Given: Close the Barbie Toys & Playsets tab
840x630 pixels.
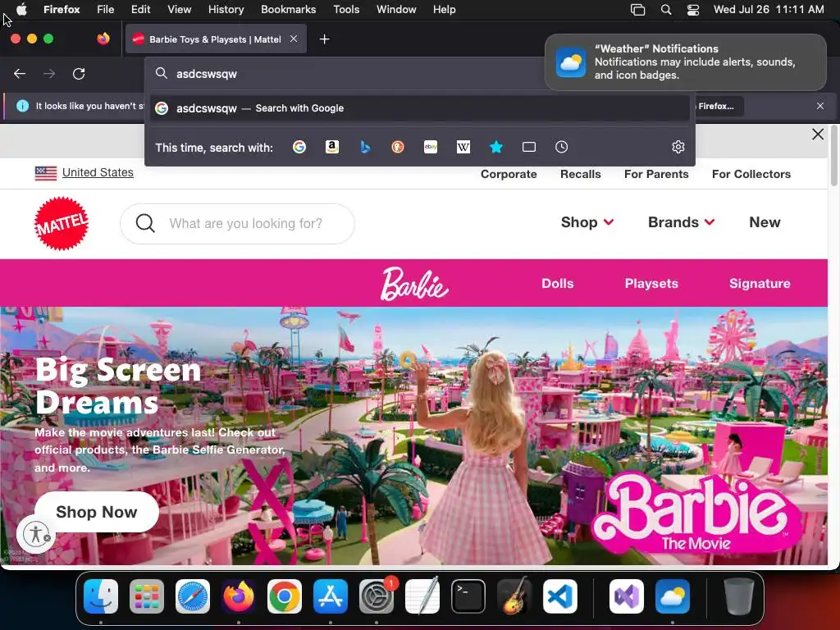Looking at the screenshot, I should 294,39.
